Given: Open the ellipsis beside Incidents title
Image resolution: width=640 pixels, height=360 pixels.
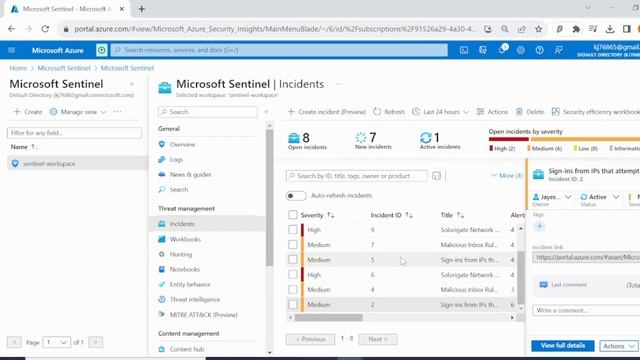Looking at the screenshot, I should [339, 84].
